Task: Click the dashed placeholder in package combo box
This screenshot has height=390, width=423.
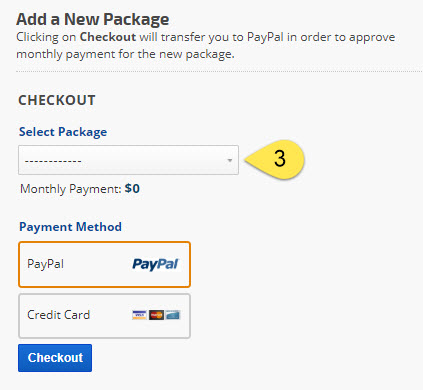Action: tap(53, 161)
